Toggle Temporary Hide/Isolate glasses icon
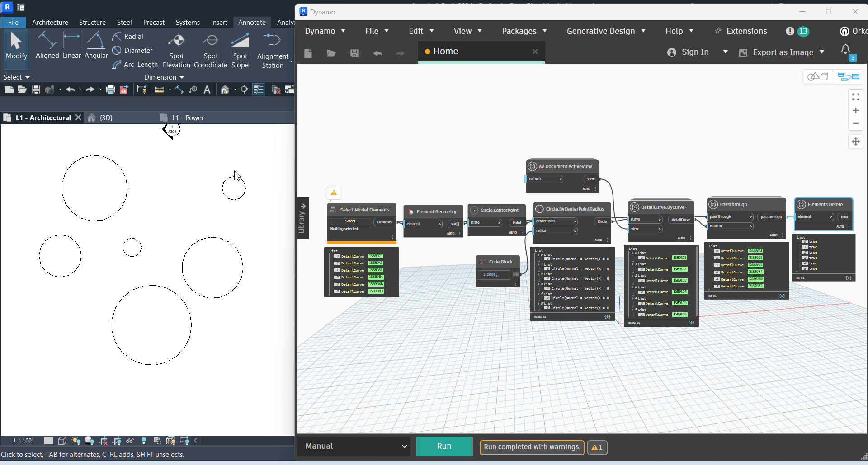 click(x=130, y=441)
